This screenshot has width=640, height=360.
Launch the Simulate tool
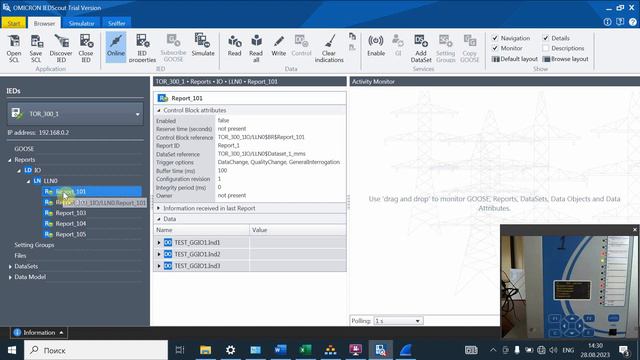point(203,46)
